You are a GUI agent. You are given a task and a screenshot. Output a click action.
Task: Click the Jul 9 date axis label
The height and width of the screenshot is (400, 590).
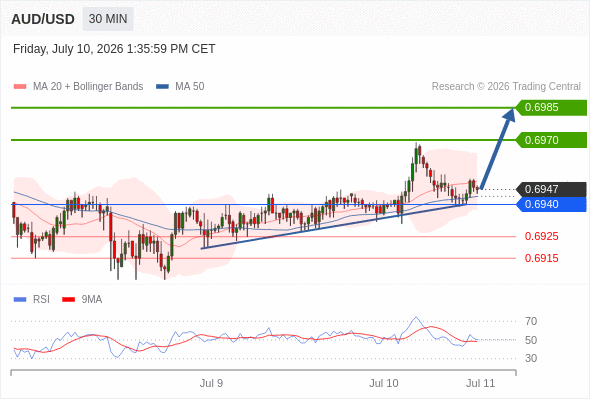(211, 383)
